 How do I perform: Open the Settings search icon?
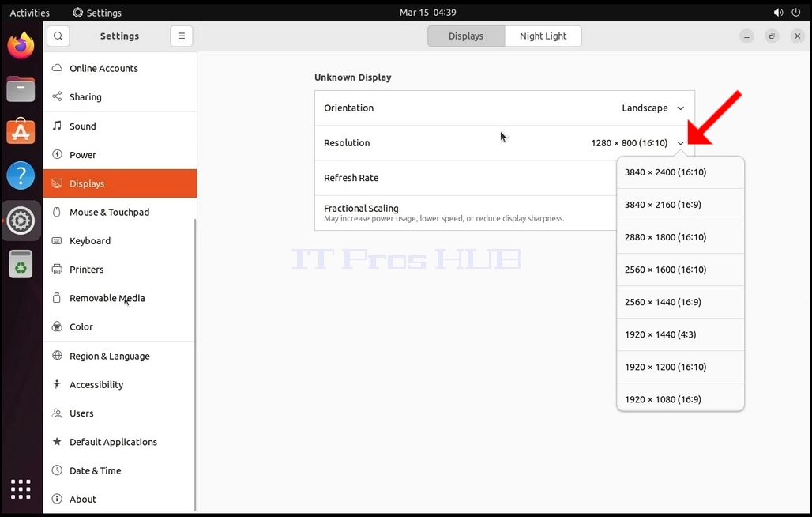(x=58, y=36)
